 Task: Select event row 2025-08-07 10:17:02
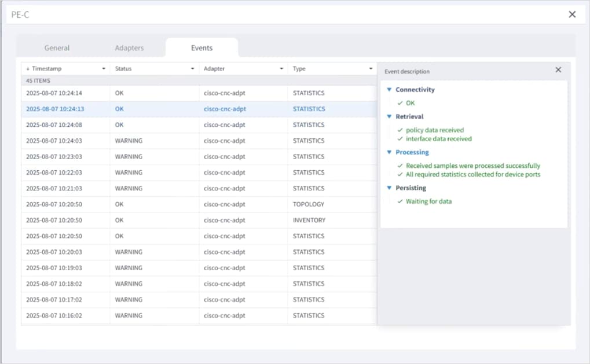coord(199,299)
